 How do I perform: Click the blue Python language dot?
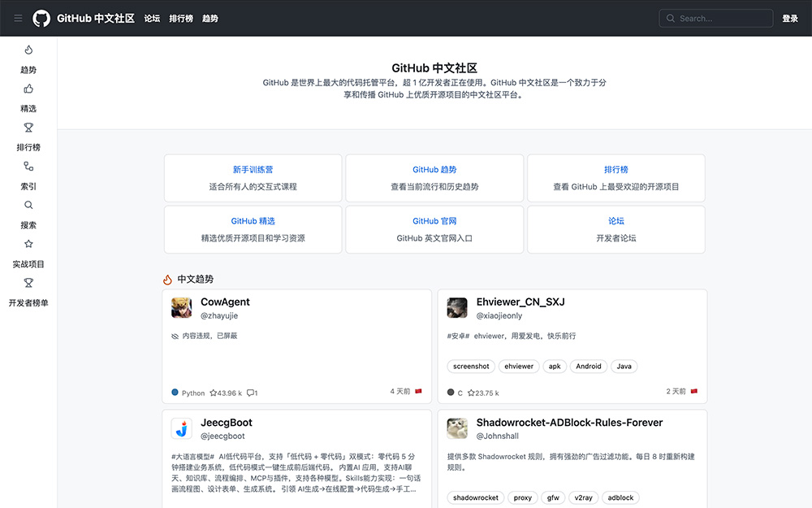click(x=175, y=393)
